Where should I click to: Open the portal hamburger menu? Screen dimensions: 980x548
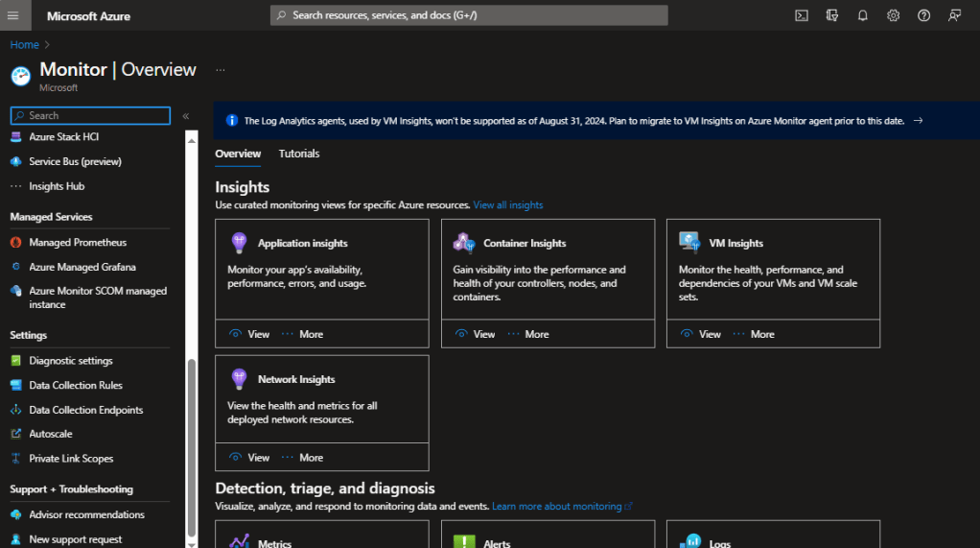tap(13, 15)
